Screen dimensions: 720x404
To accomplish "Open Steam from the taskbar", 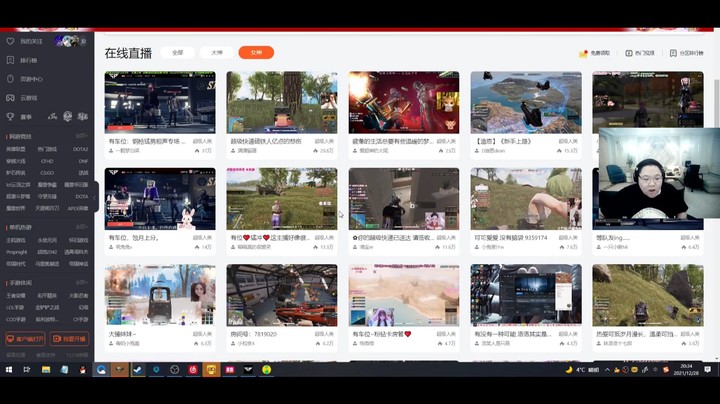I will click(138, 370).
